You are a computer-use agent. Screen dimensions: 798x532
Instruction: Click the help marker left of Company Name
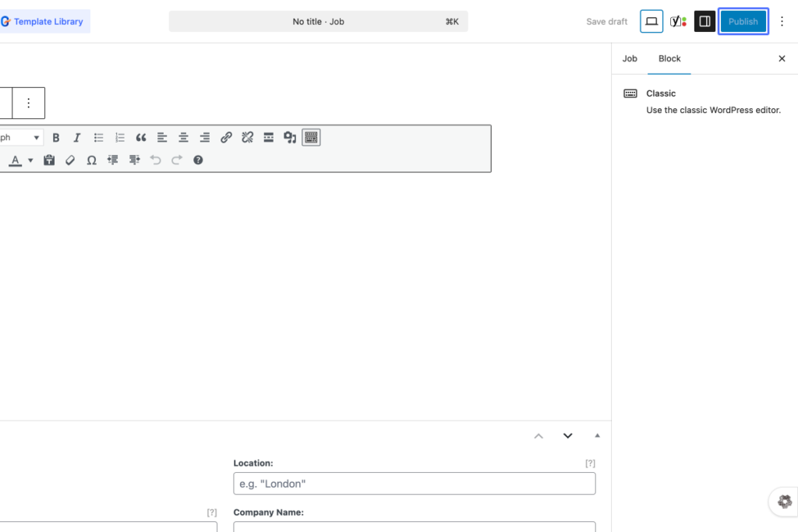(212, 513)
